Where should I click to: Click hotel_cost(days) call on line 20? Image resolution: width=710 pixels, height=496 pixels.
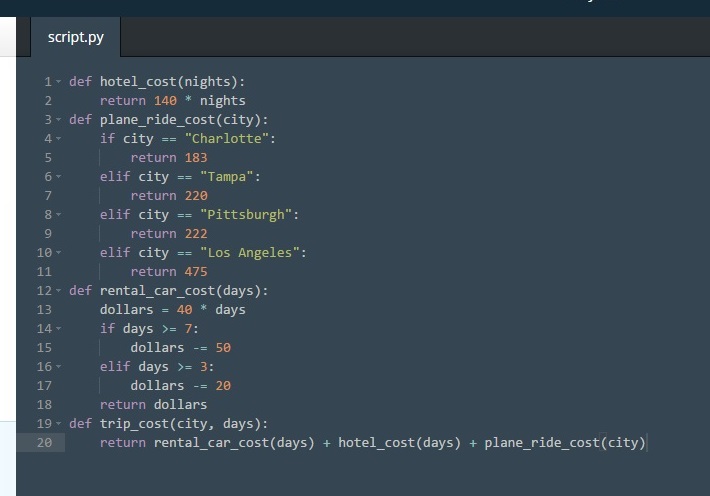pos(399,443)
